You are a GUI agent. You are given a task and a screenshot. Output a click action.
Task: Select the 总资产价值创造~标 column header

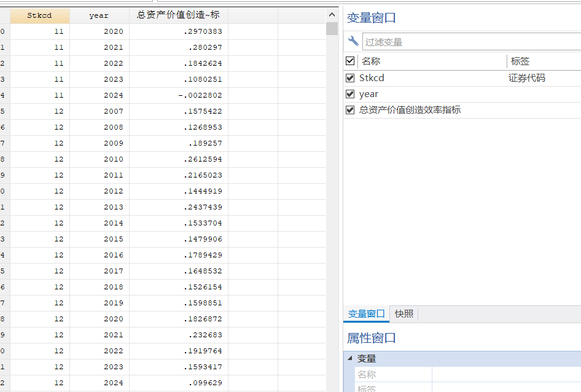(179, 15)
